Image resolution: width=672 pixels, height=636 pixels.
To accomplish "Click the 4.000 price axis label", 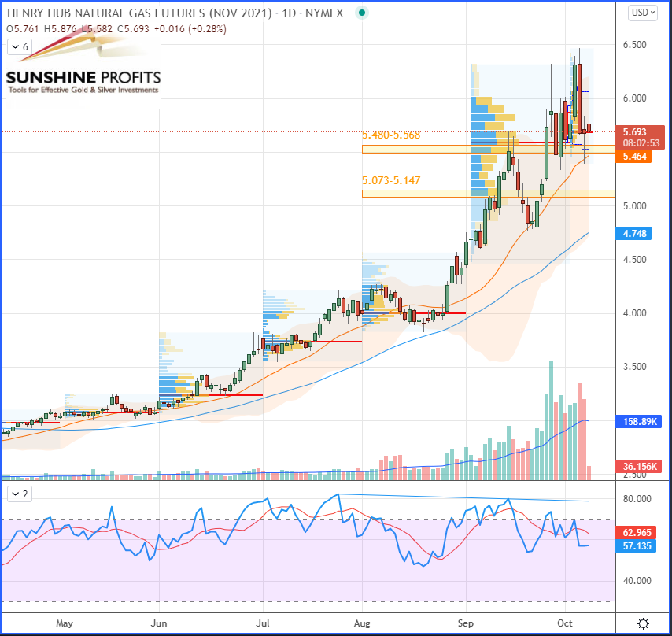I will tap(634, 313).
